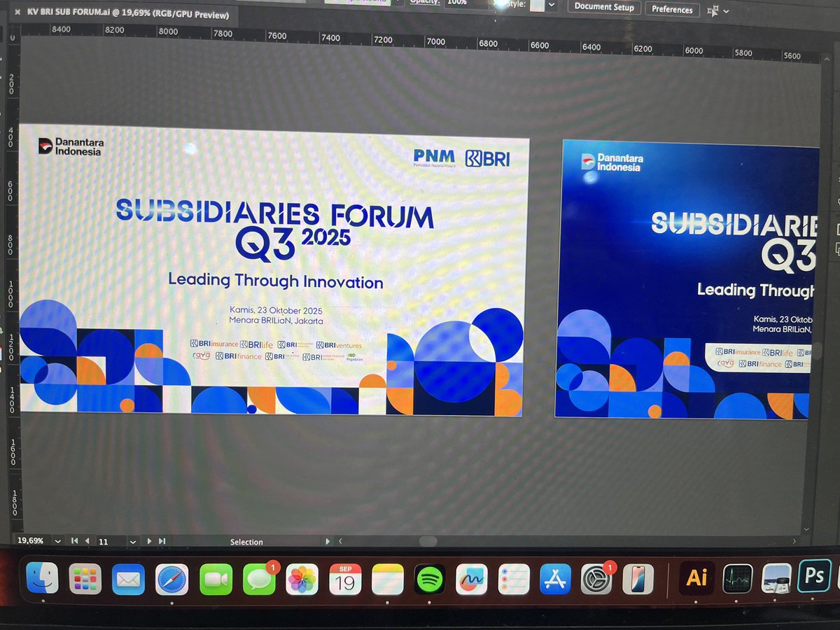
Task: Select 2025 text beside Q3 on white artboard
Action: [x=326, y=237]
